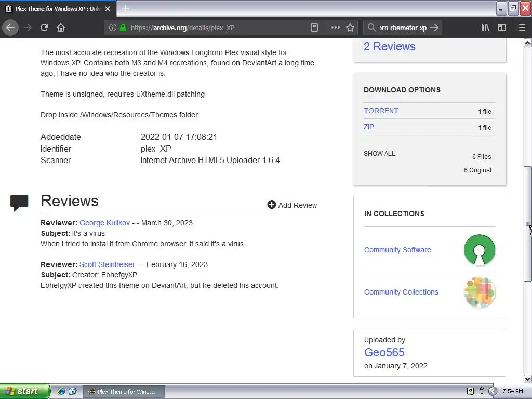Open uploader Geo565's profile
532x399 pixels.
tap(384, 353)
